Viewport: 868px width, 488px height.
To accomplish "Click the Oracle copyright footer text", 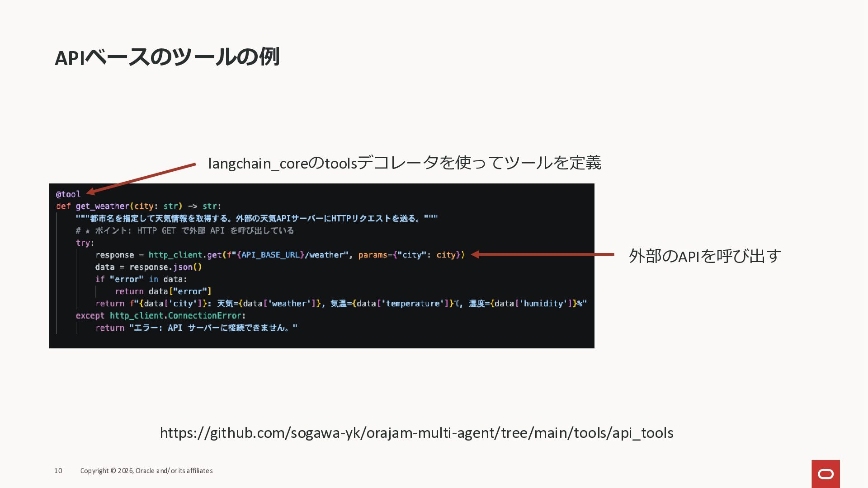I will (x=146, y=471).
